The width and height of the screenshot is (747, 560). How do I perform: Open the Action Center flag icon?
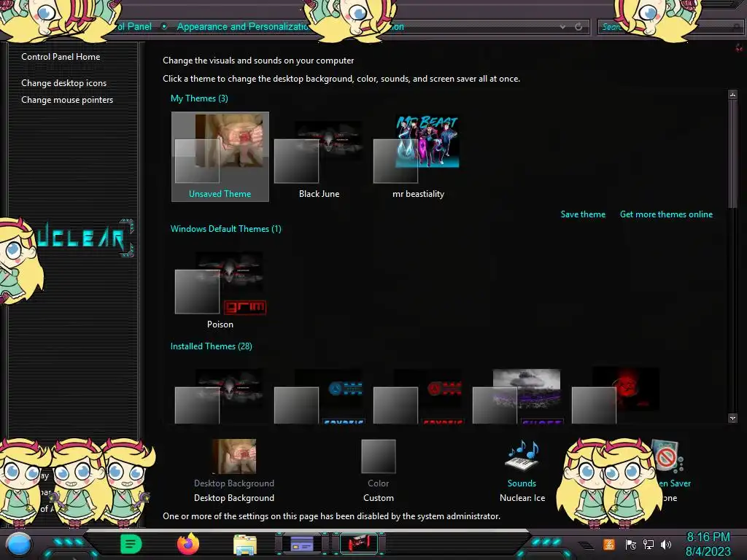click(x=631, y=544)
